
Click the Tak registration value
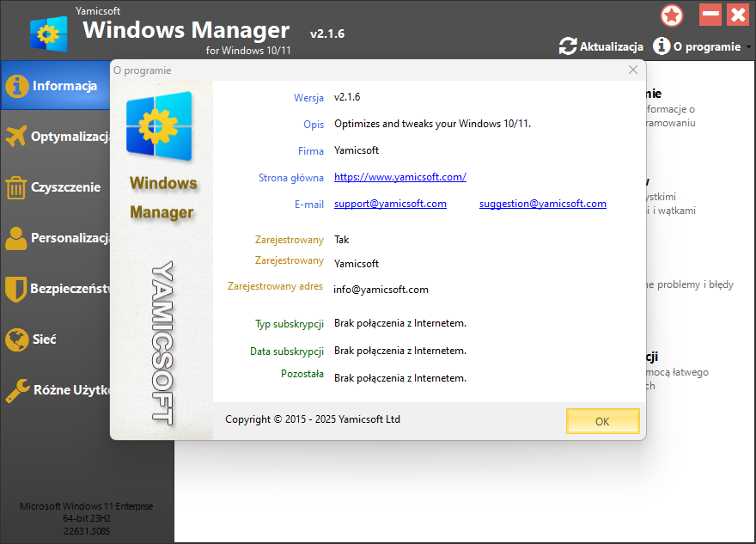(341, 240)
